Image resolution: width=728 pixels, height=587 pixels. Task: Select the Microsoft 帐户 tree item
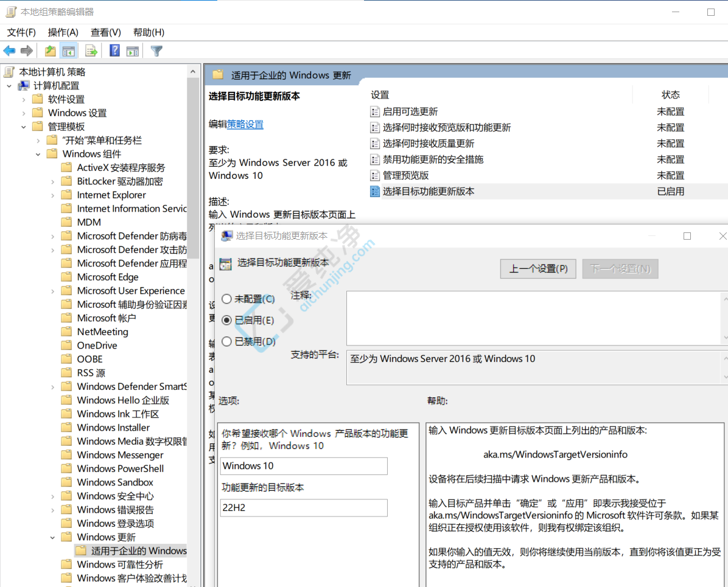(x=107, y=318)
